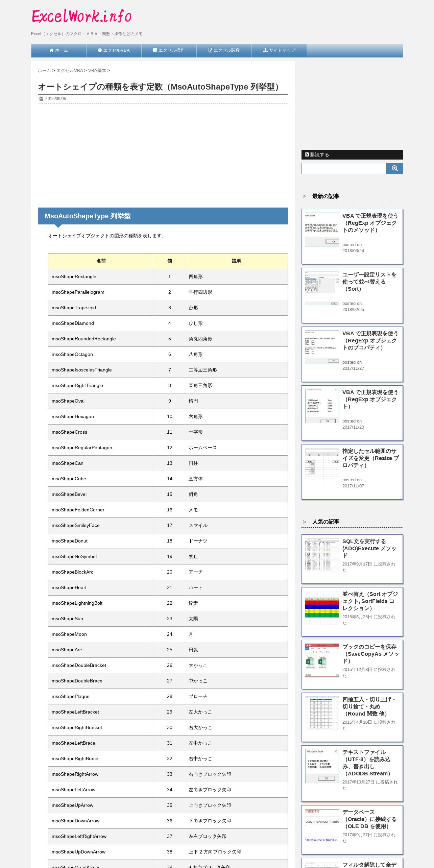Click thumbnail of Resize プロパティ article
The image size is (434, 868).
click(x=322, y=465)
